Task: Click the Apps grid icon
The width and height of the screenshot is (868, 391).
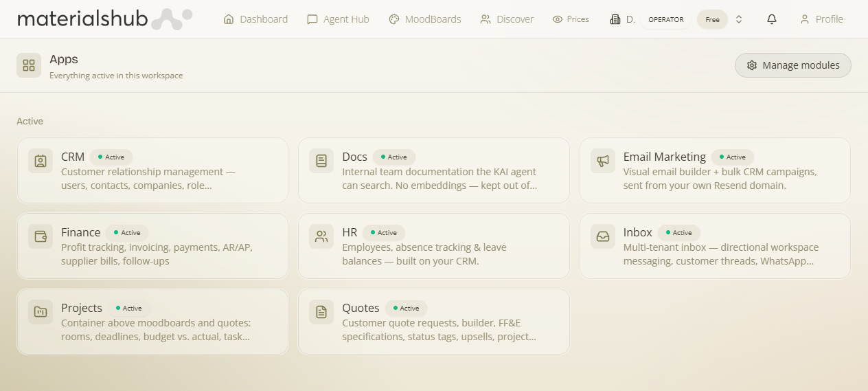Action: (x=29, y=65)
